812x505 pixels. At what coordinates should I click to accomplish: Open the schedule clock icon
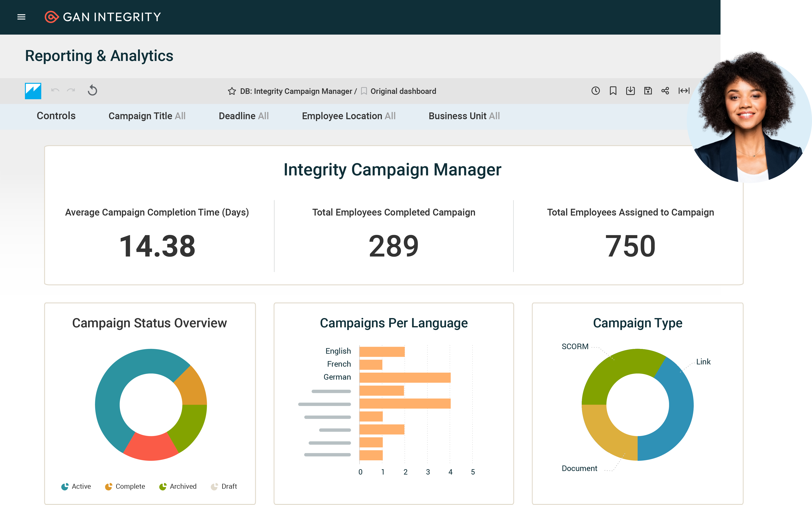[x=596, y=91]
